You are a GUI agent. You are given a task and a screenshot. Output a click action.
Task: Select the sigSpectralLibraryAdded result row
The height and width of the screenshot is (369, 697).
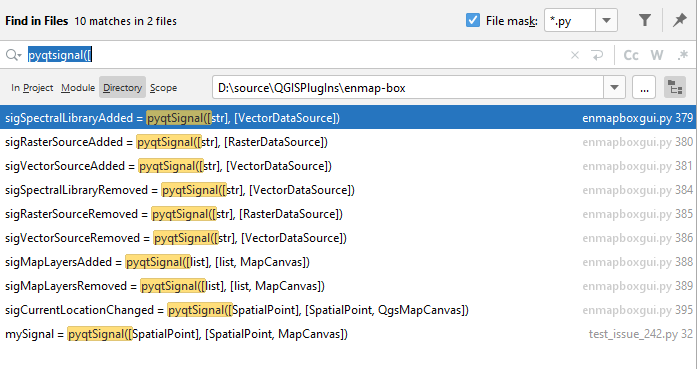pyautogui.click(x=348, y=118)
